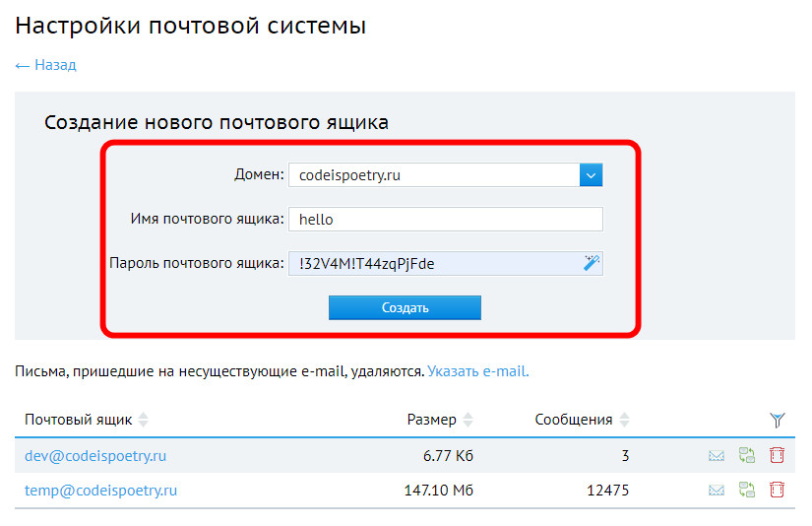The height and width of the screenshot is (526, 812).
Task: Sort by Сообщения column arrows
Action: [625, 420]
